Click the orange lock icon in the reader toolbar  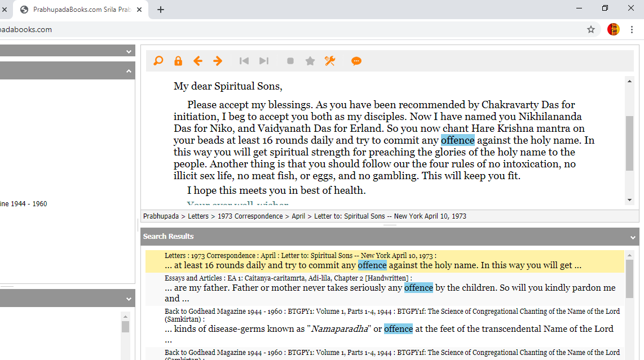(x=178, y=61)
